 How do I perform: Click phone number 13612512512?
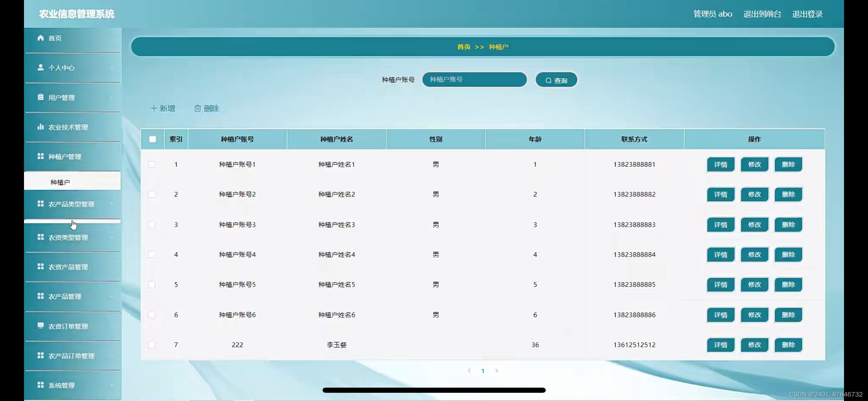634,345
